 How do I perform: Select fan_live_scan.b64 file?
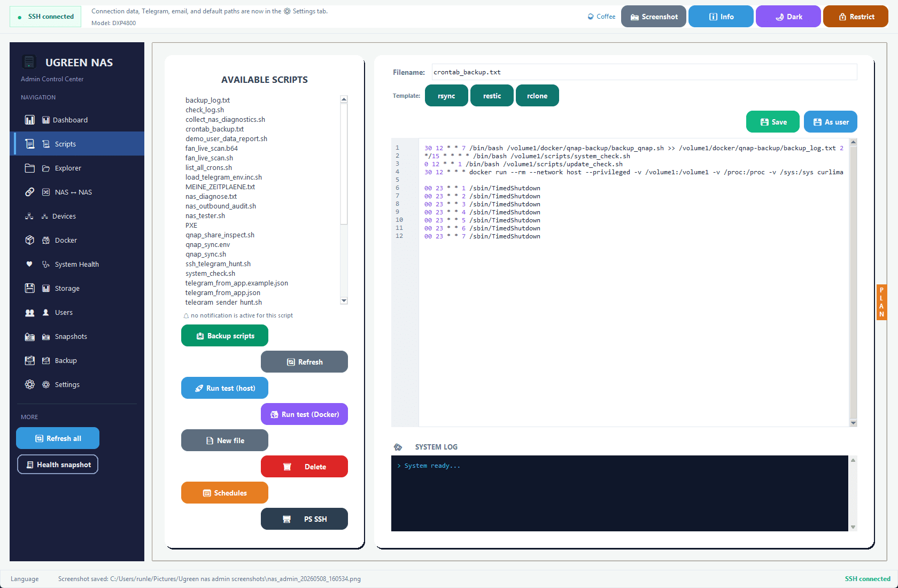[x=212, y=148]
